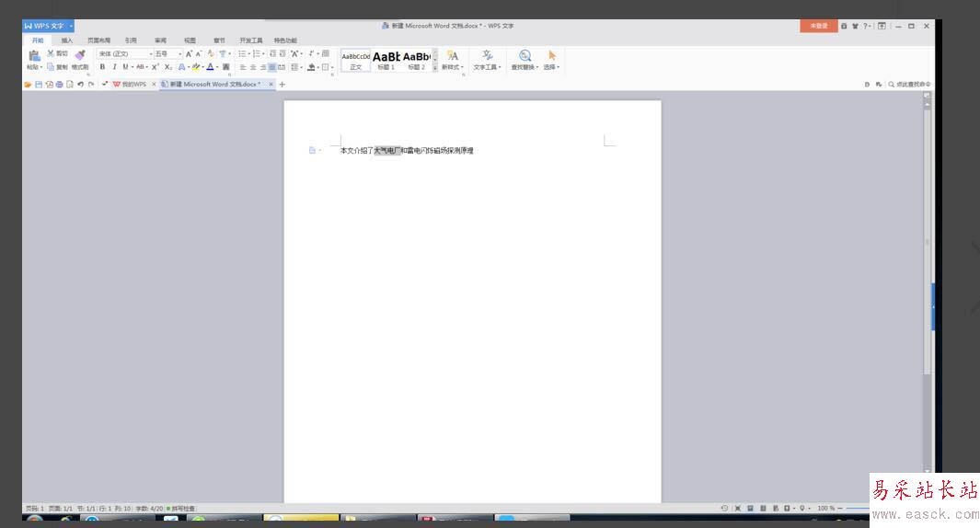This screenshot has height=528, width=980.
Task: Click the Print quick-access icon
Action: click(x=60, y=84)
